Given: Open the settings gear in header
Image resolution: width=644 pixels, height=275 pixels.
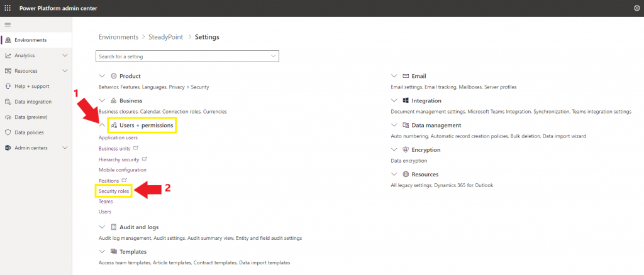Looking at the screenshot, I should click(637, 8).
